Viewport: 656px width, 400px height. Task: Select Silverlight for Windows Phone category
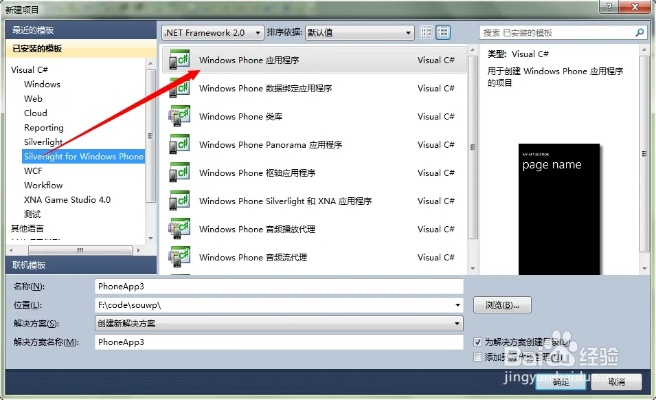84,156
